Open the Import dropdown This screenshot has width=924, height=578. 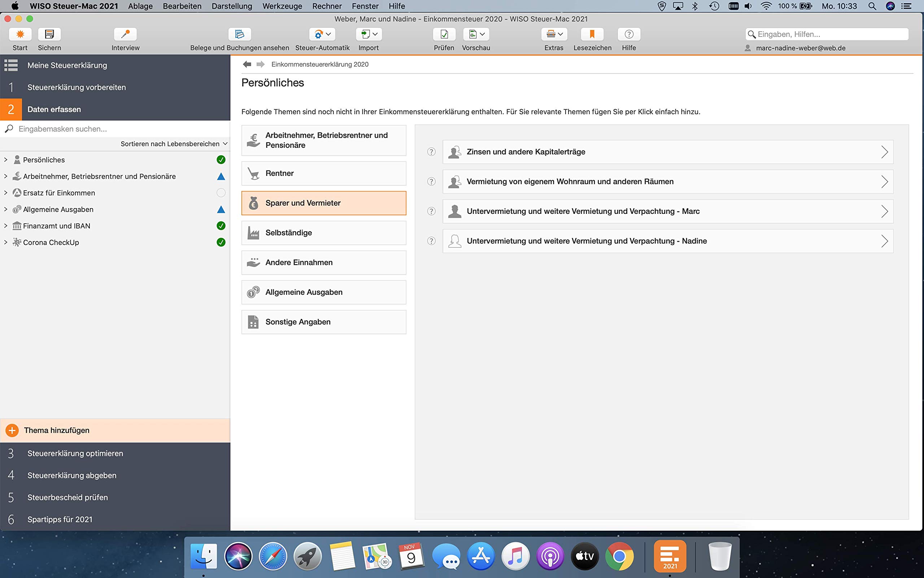(x=369, y=34)
